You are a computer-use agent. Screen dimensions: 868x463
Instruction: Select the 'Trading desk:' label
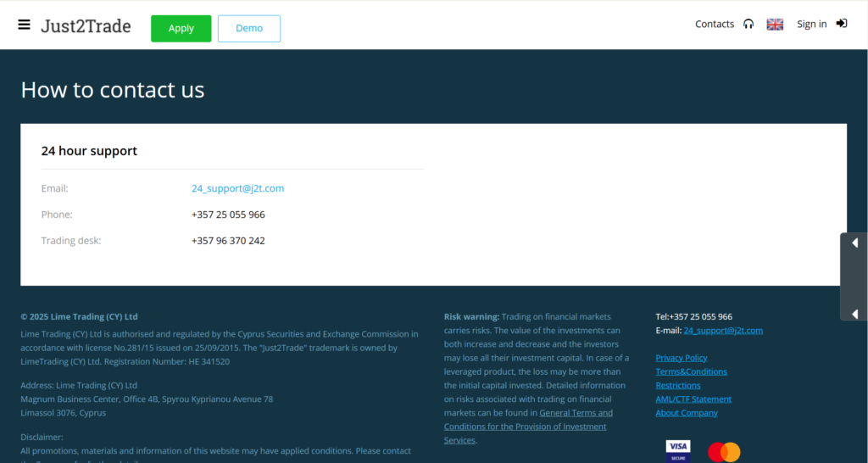(x=71, y=241)
